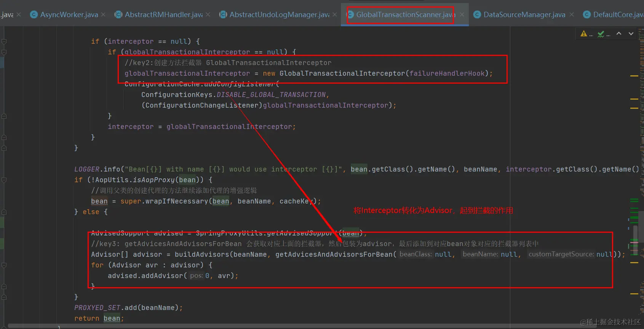Switch to the AsyncWorker.java tab

pyautogui.click(x=69, y=14)
